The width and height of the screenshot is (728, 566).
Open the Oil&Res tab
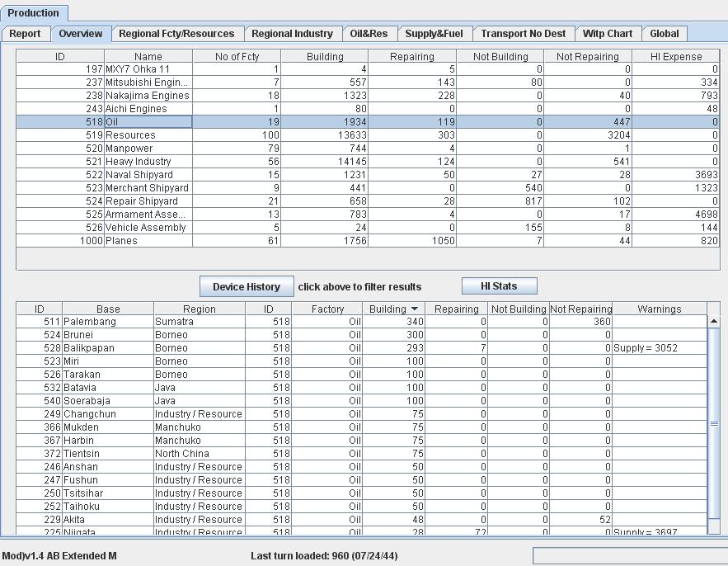(x=369, y=34)
